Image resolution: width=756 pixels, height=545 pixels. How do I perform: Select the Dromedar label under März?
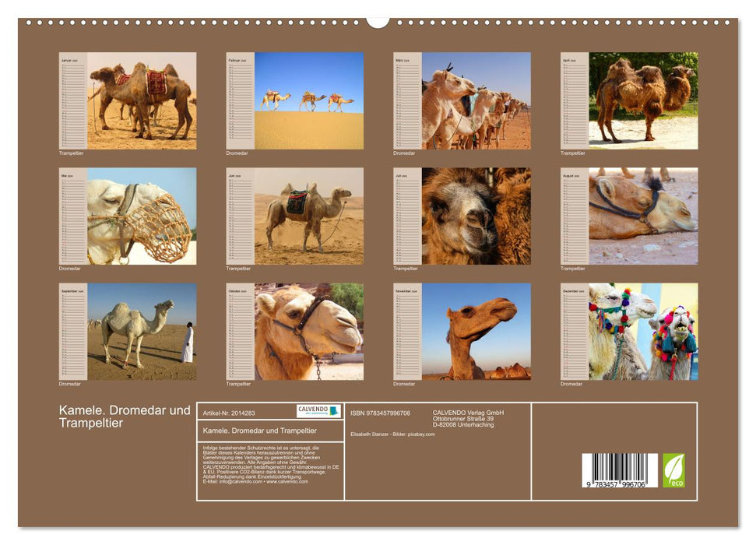[x=406, y=153]
